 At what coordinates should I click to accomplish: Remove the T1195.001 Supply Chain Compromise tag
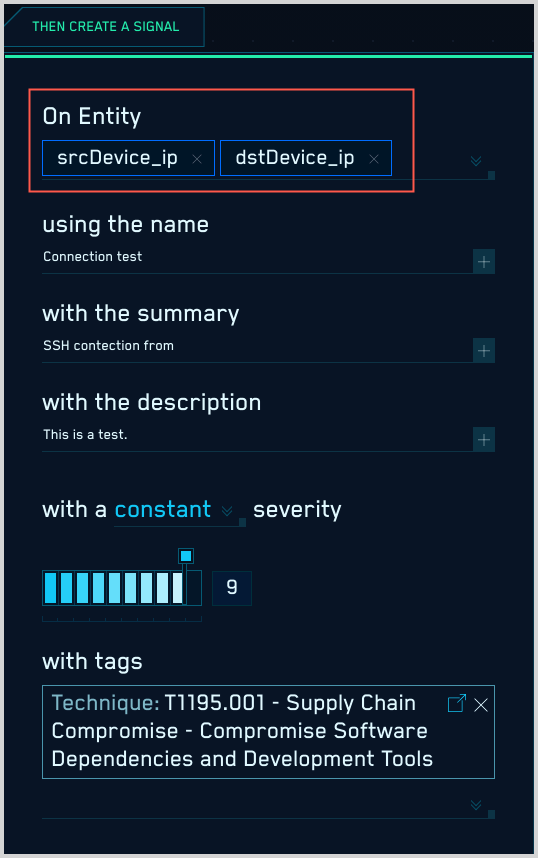pyautogui.click(x=481, y=705)
